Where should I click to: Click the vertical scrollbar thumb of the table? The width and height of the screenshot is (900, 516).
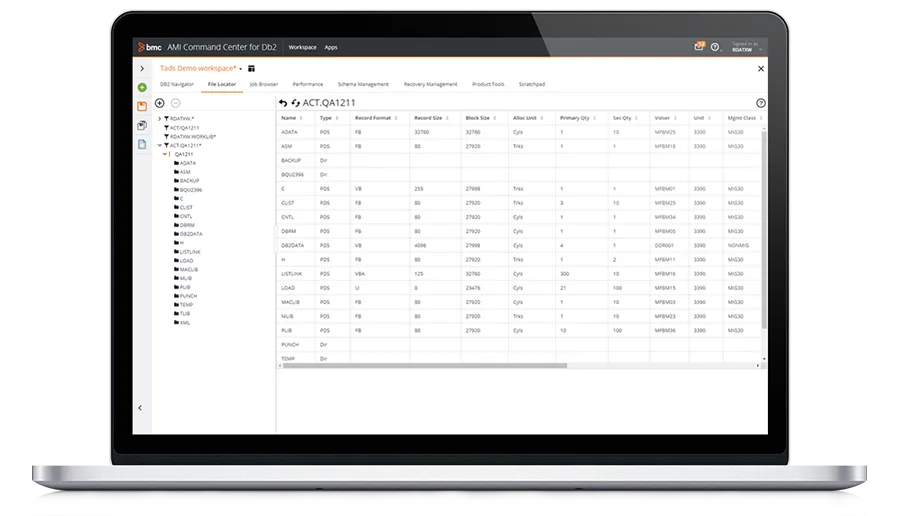click(x=764, y=230)
